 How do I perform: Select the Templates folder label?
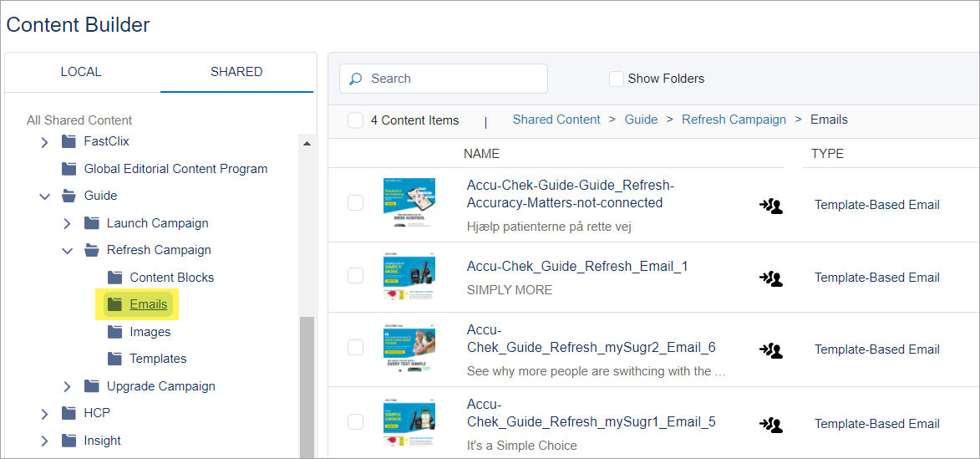(158, 359)
